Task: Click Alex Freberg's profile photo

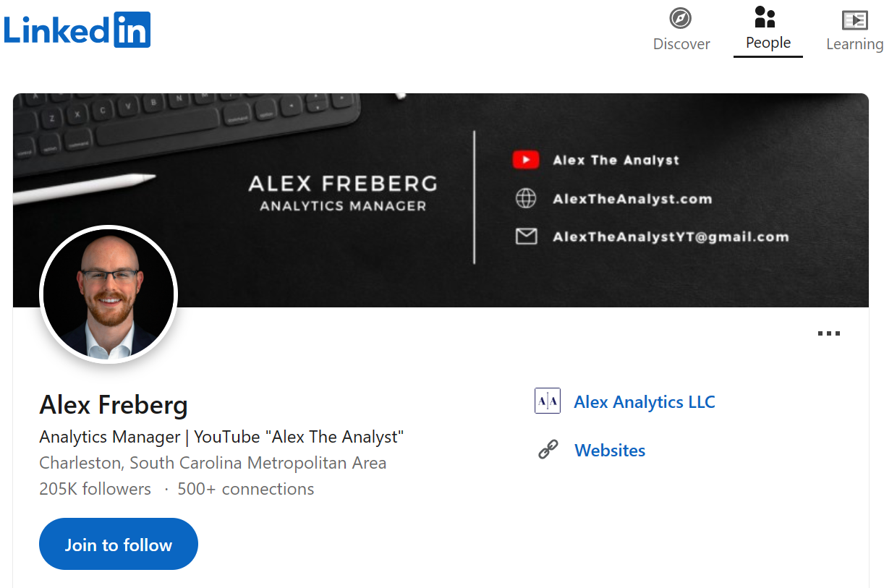Action: pyautogui.click(x=109, y=294)
